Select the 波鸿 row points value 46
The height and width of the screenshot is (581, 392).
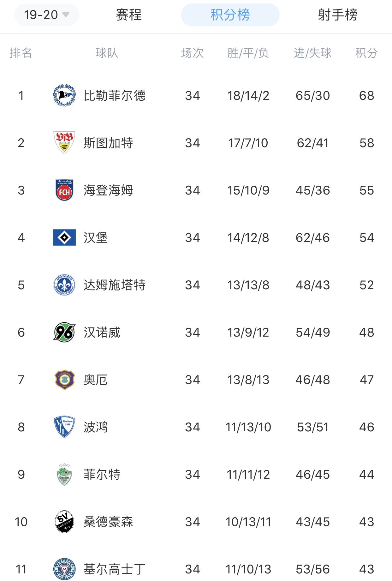click(x=366, y=427)
